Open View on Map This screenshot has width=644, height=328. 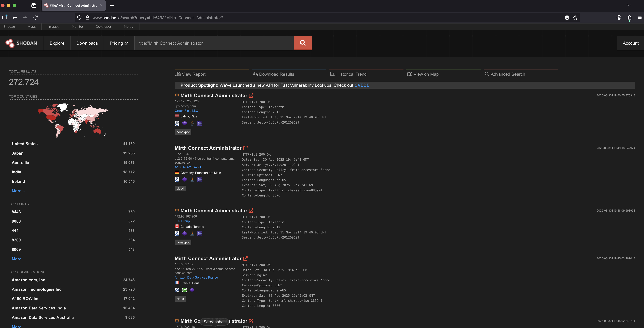pyautogui.click(x=426, y=74)
